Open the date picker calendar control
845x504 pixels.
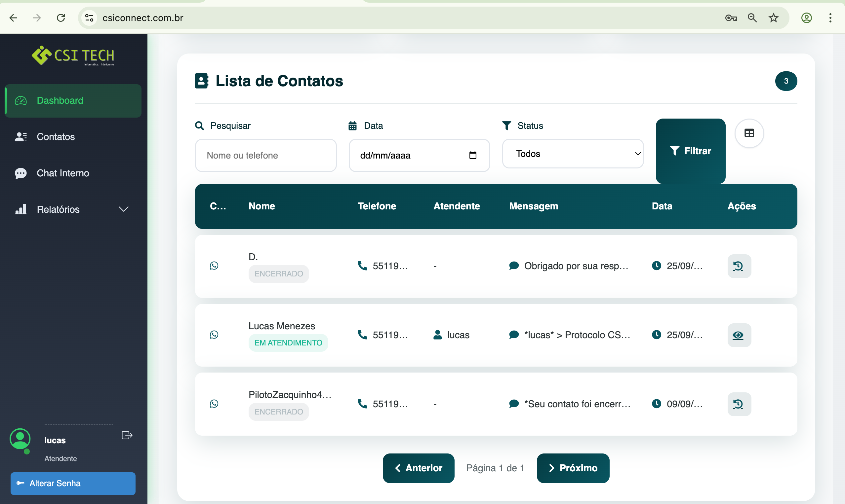(473, 155)
